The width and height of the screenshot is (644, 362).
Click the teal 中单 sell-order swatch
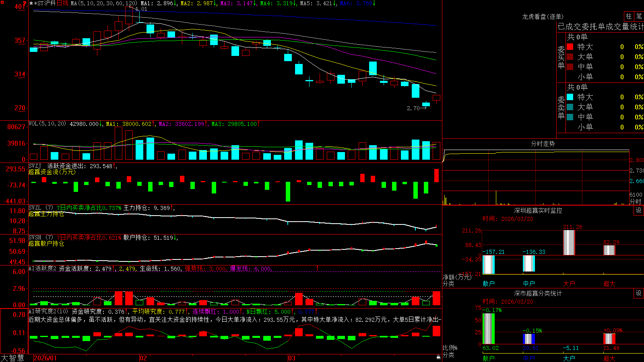(x=570, y=117)
